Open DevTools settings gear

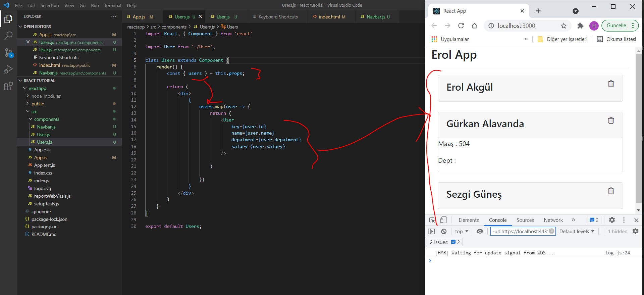coord(612,220)
